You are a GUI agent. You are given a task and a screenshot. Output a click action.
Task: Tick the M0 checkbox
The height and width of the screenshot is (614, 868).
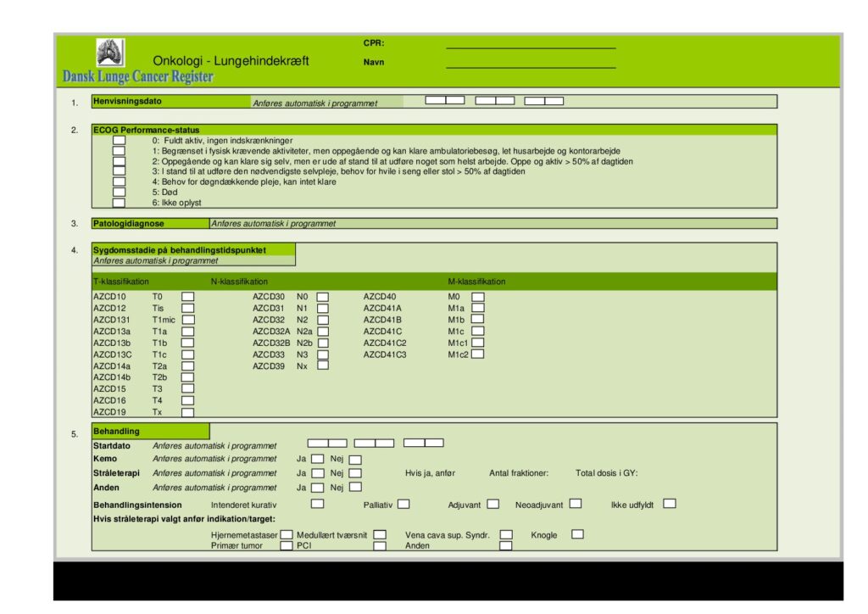pyautogui.click(x=478, y=297)
